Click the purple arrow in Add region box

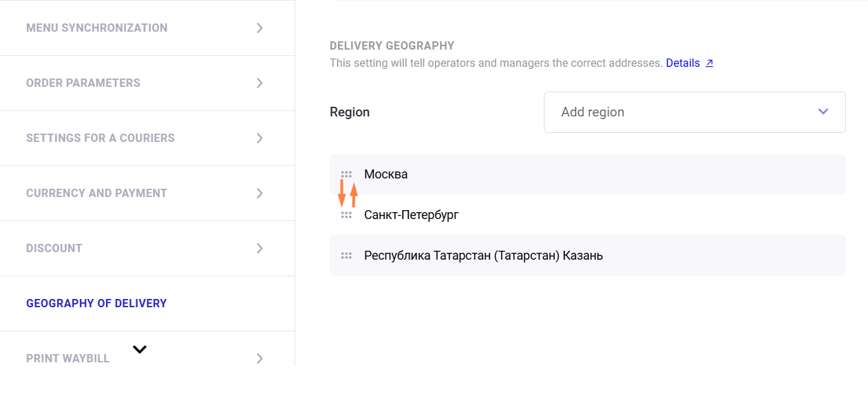(x=823, y=112)
